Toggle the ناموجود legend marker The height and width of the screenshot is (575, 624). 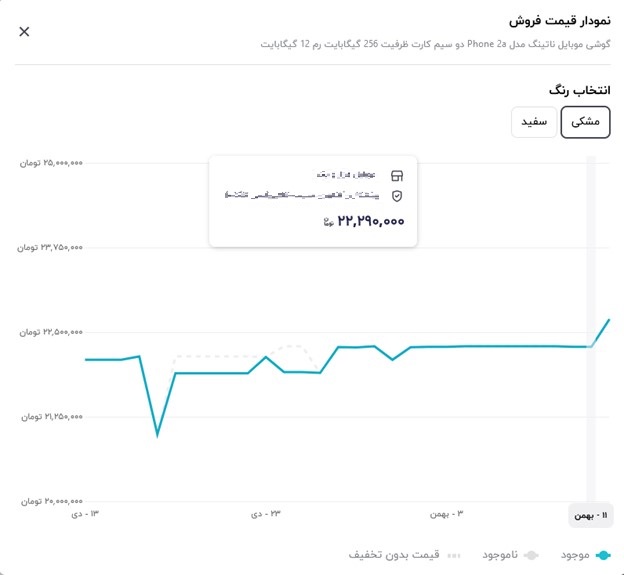pos(531,555)
